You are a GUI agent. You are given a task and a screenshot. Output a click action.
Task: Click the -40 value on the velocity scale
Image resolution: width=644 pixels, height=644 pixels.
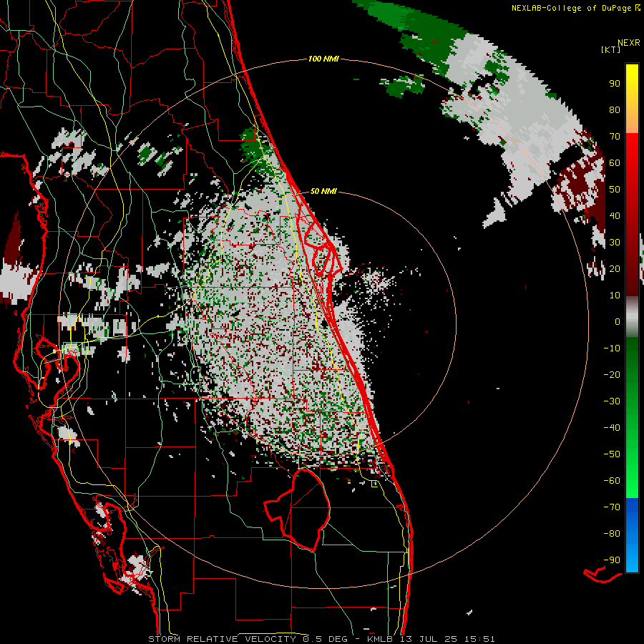tap(612, 428)
